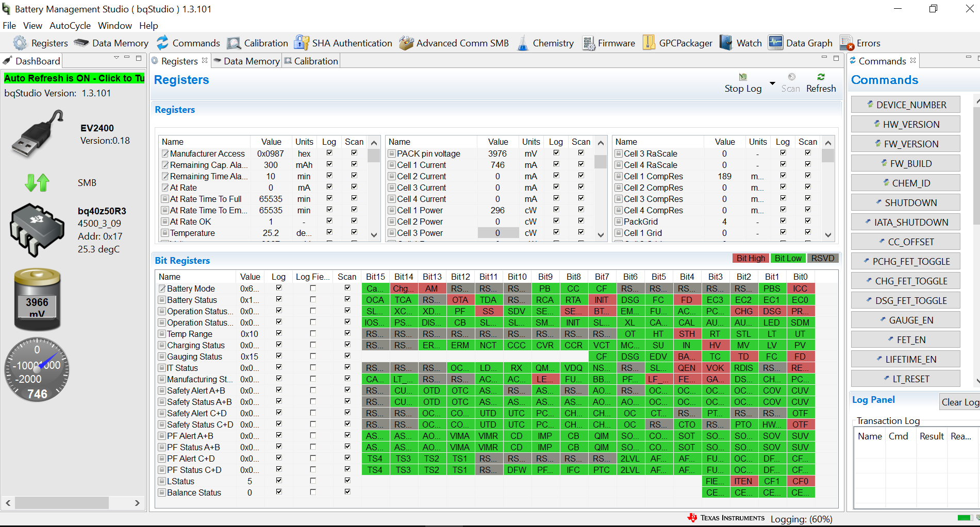The image size is (980, 527).
Task: Click the Bit High red legend swatch
Action: coord(751,259)
